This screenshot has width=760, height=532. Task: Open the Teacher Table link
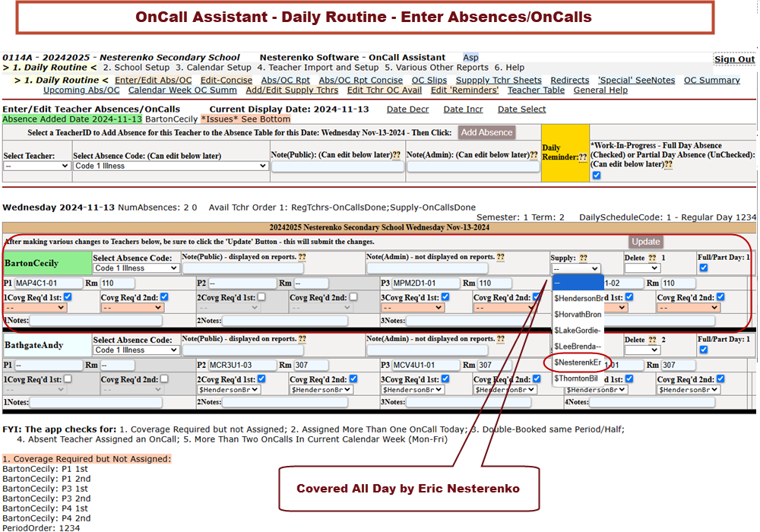point(536,90)
